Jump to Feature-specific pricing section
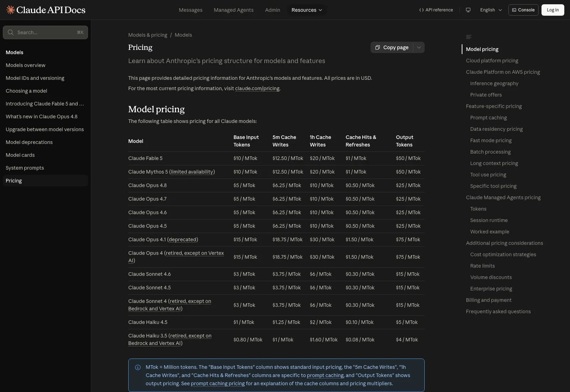 coord(494,106)
